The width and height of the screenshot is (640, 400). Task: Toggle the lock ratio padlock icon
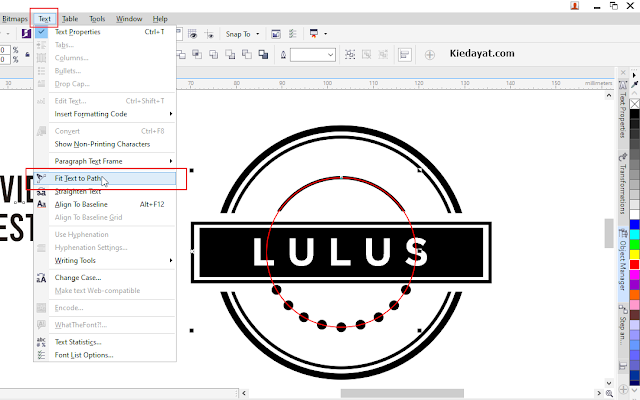tap(27, 54)
